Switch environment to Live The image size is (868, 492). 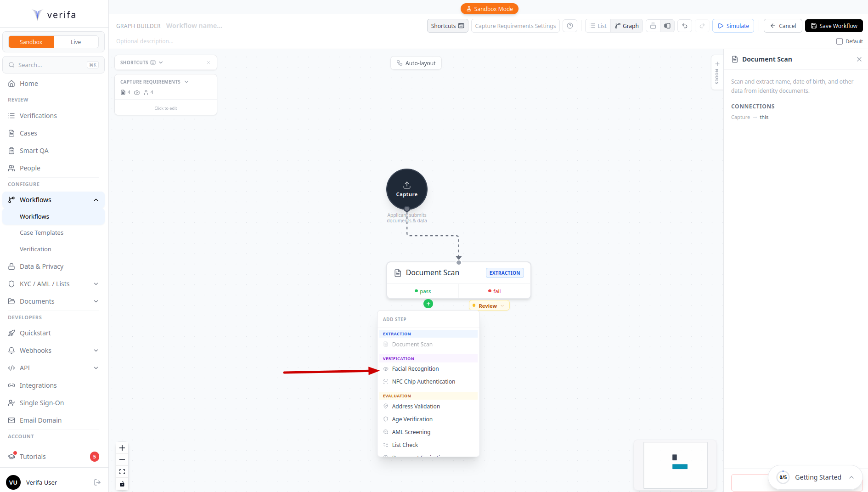point(76,41)
